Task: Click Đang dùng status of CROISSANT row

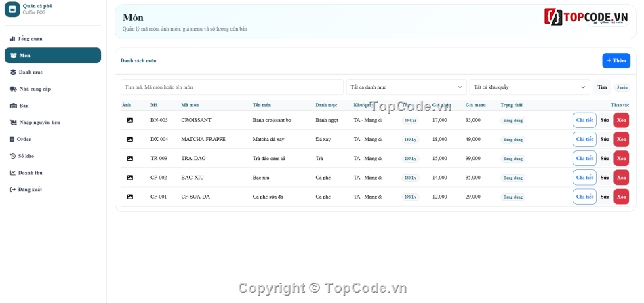Action: (x=512, y=121)
